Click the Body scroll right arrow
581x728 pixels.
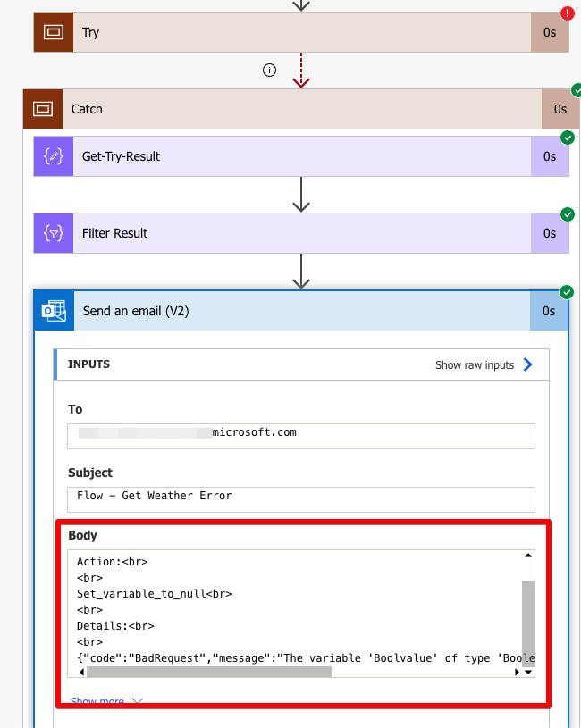click(x=517, y=672)
